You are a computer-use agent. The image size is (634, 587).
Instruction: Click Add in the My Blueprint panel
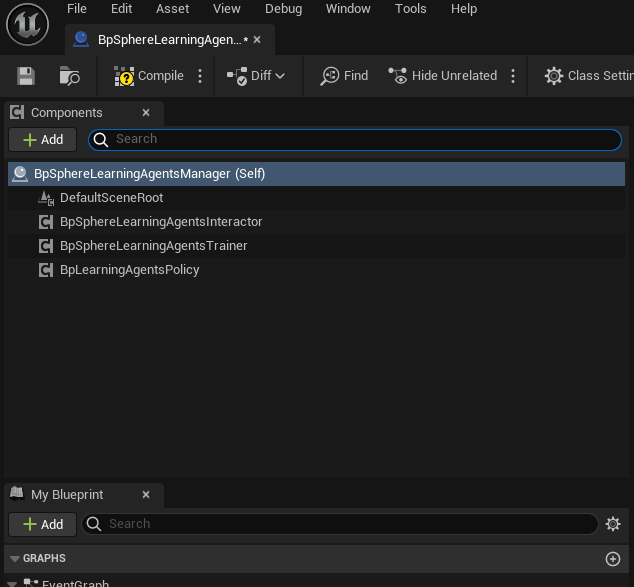click(43, 525)
